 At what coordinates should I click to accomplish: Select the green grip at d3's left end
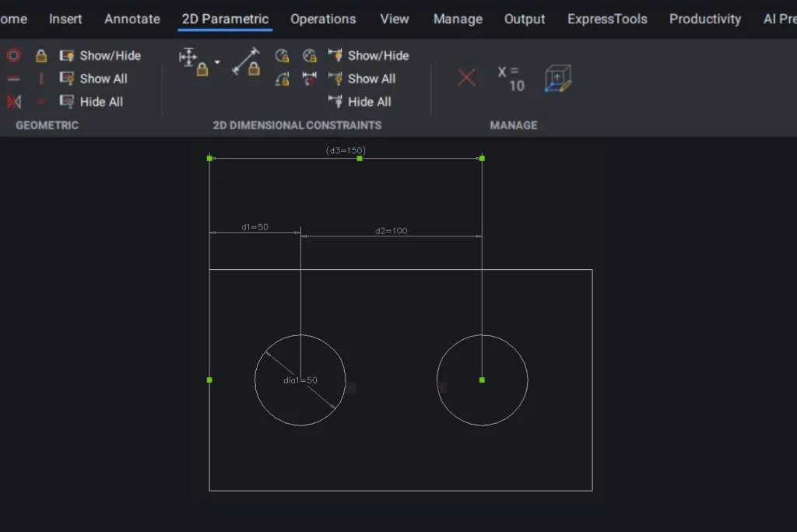(209, 159)
